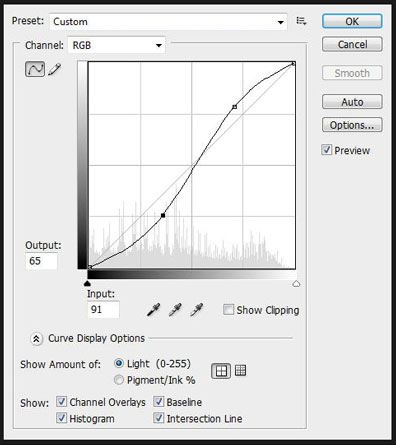Click the white point input slider

pyautogui.click(x=296, y=284)
